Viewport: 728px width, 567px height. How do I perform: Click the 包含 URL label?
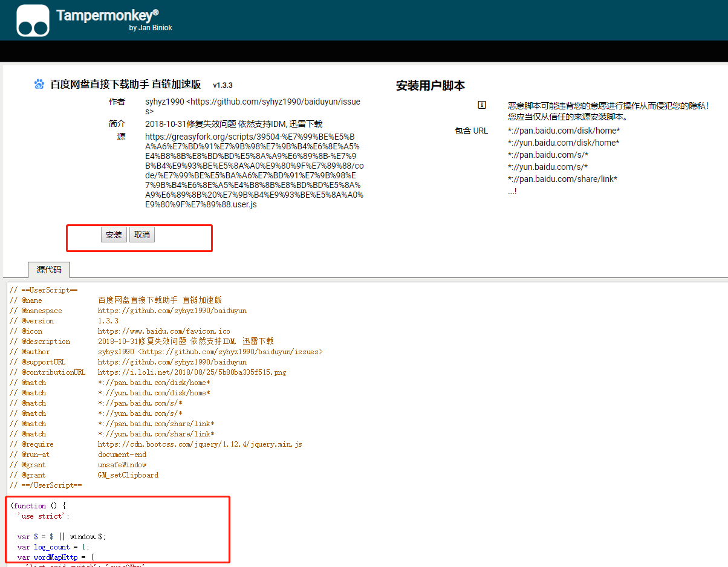point(471,131)
